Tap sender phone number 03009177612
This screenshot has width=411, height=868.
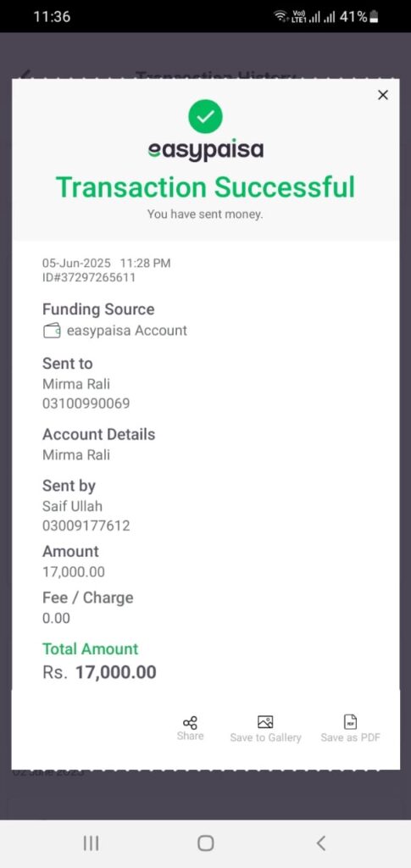[86, 526]
